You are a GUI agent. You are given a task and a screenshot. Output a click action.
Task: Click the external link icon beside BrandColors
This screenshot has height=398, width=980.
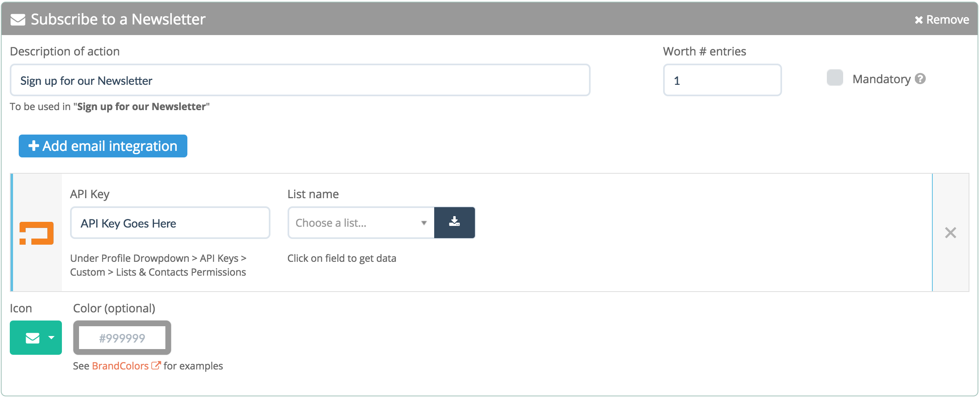point(156,365)
